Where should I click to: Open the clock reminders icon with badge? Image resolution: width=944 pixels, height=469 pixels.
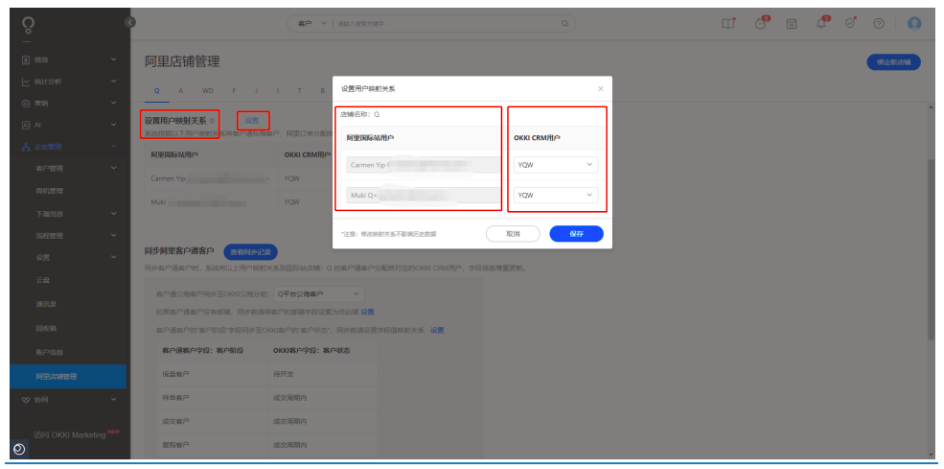(x=762, y=23)
